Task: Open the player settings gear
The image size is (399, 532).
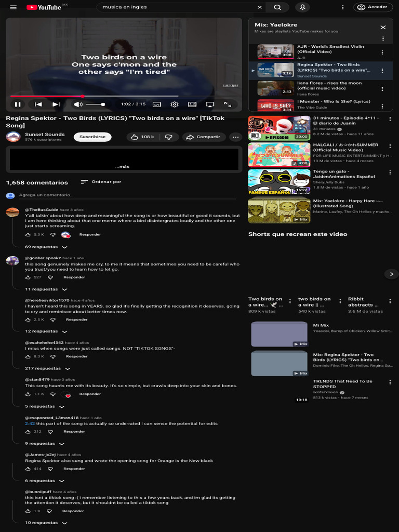Action: (175, 104)
